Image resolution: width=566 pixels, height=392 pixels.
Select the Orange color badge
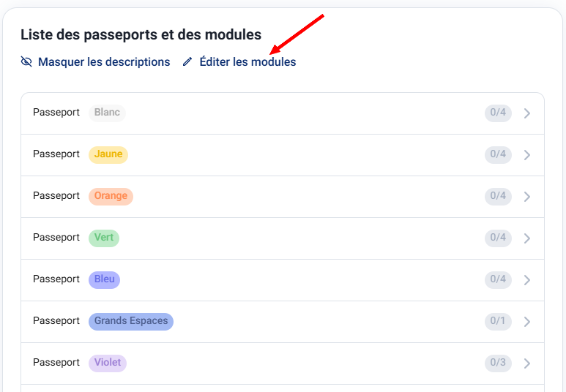[111, 196]
